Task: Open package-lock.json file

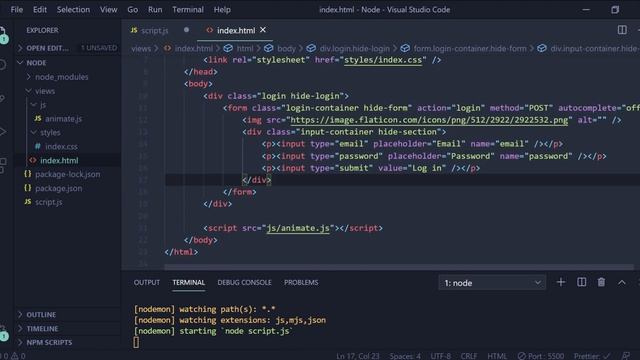Action: click(x=67, y=174)
